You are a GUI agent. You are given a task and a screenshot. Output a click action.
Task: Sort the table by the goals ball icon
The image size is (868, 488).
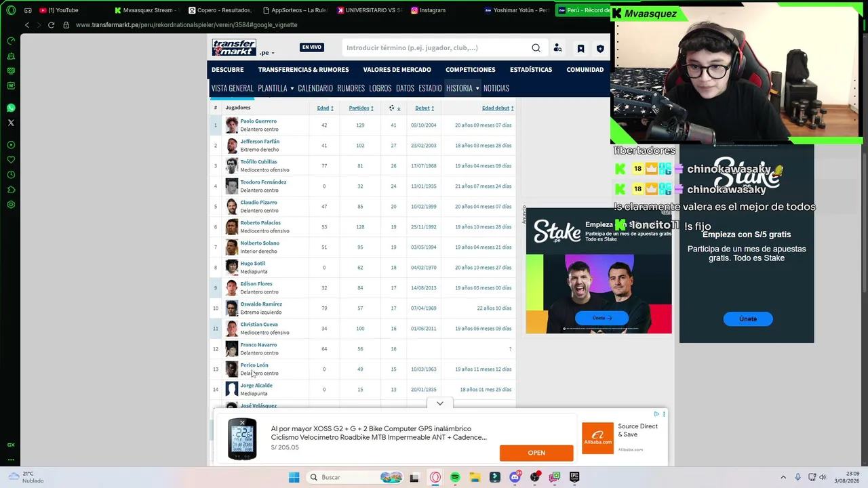pyautogui.click(x=391, y=108)
